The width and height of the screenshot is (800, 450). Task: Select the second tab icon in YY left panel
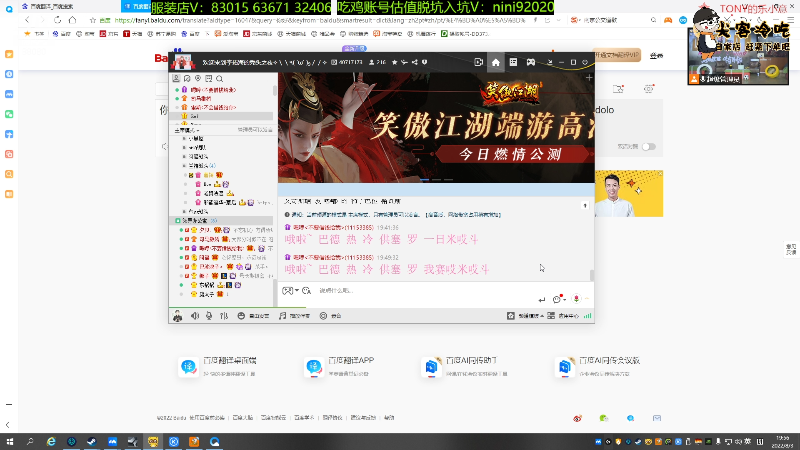(x=187, y=79)
